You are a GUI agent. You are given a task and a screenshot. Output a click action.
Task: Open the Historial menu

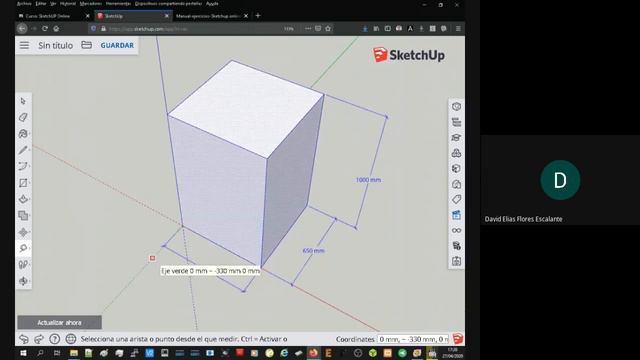68,4
